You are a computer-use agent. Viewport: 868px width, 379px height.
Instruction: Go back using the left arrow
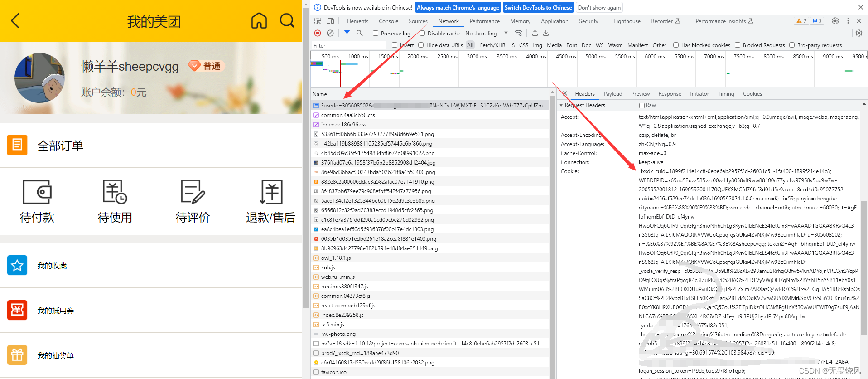click(x=15, y=20)
